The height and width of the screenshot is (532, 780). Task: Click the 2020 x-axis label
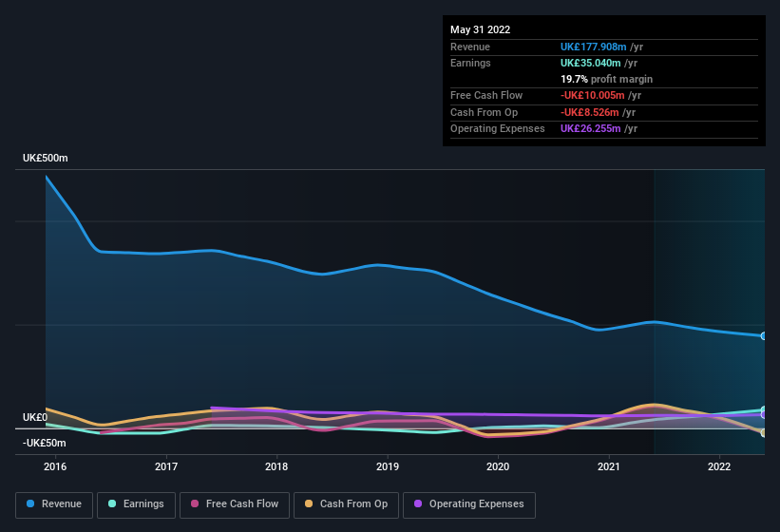pyautogui.click(x=498, y=466)
